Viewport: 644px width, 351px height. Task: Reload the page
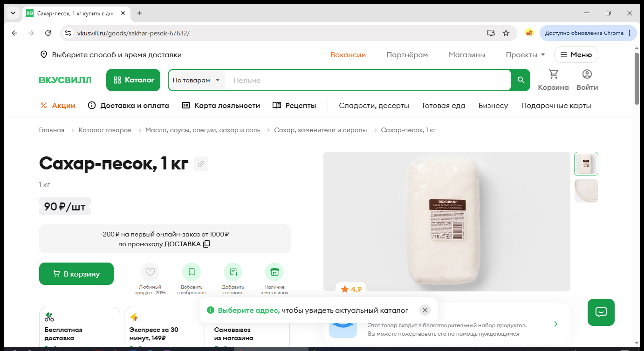point(48,33)
